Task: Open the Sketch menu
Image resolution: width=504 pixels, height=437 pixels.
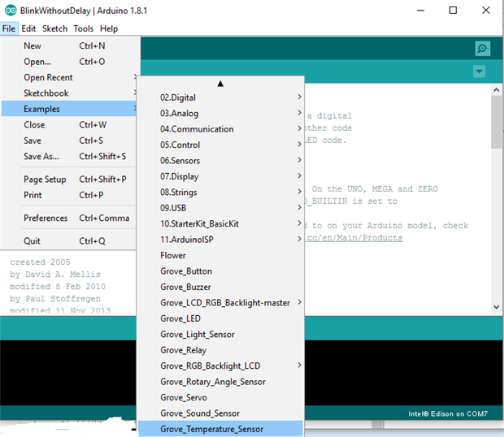Action: [54, 28]
